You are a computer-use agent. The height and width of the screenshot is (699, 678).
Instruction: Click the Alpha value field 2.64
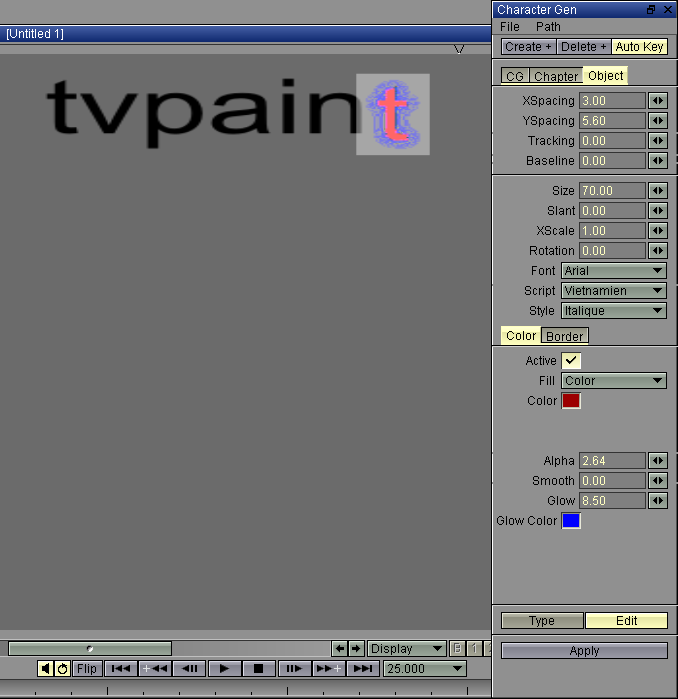click(x=612, y=461)
